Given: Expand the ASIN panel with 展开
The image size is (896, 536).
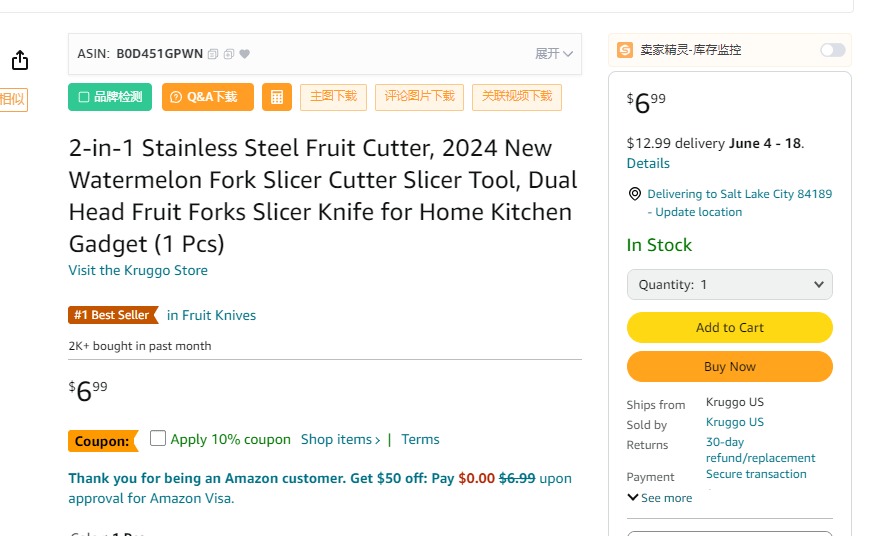Looking at the screenshot, I should (554, 54).
